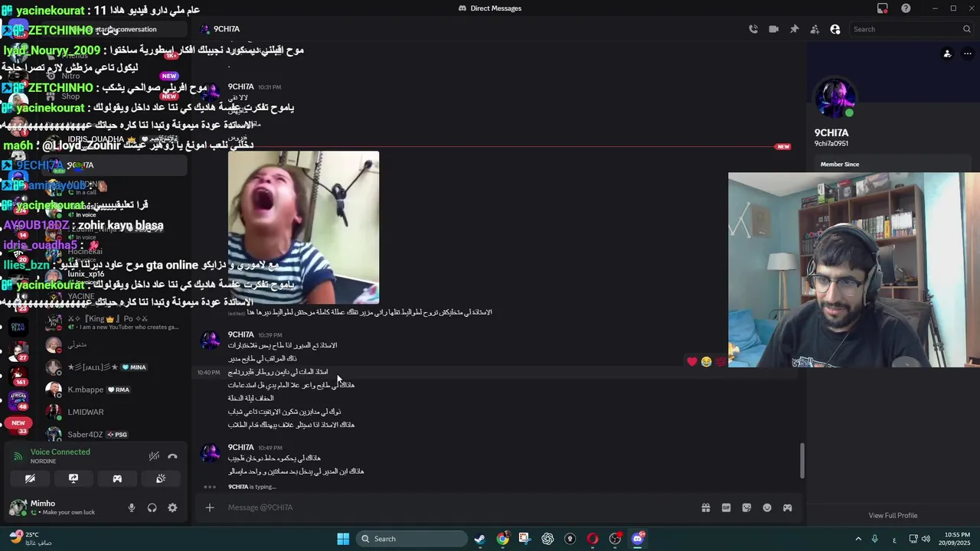Send a gift via the gift icon
This screenshot has width=980, height=551.
coord(705,507)
